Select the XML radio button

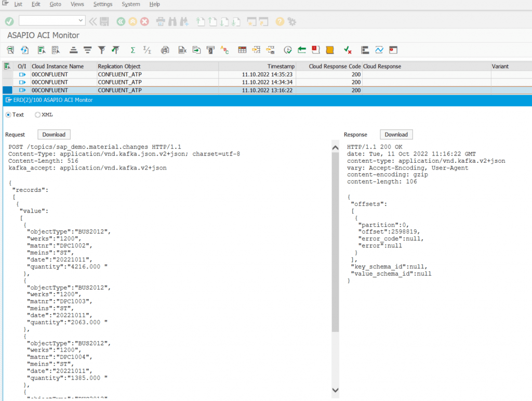click(x=37, y=115)
